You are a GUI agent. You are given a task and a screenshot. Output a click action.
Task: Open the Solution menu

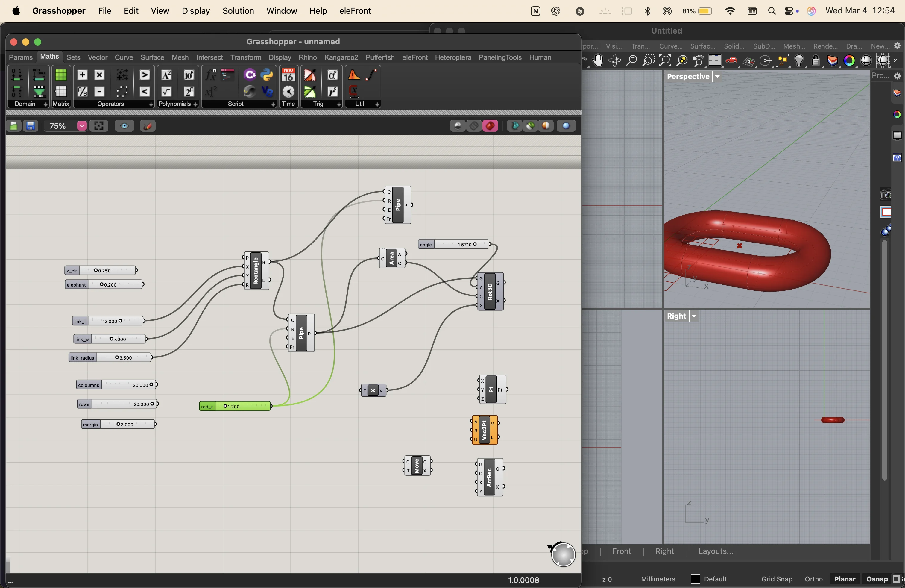[238, 11]
